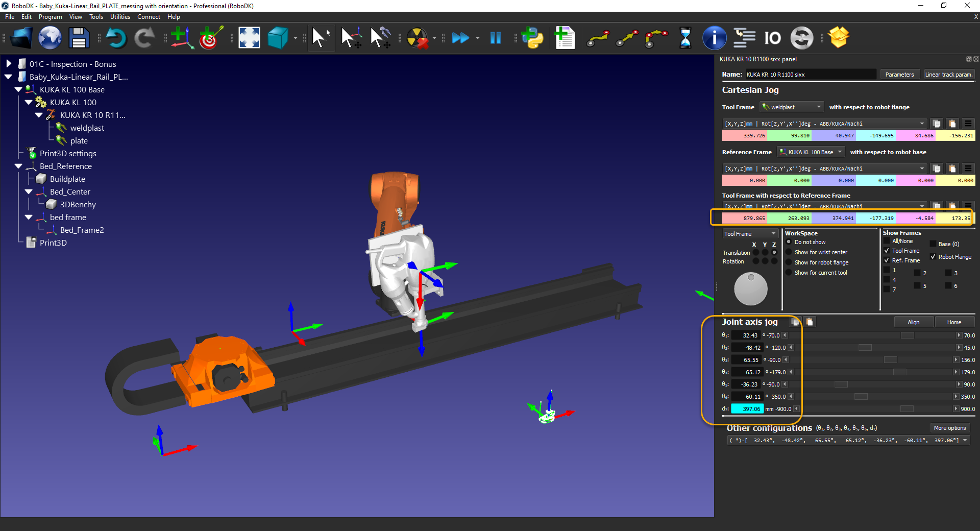980x531 pixels.
Task: Click the Open file toolbar icon
Action: pos(21,38)
